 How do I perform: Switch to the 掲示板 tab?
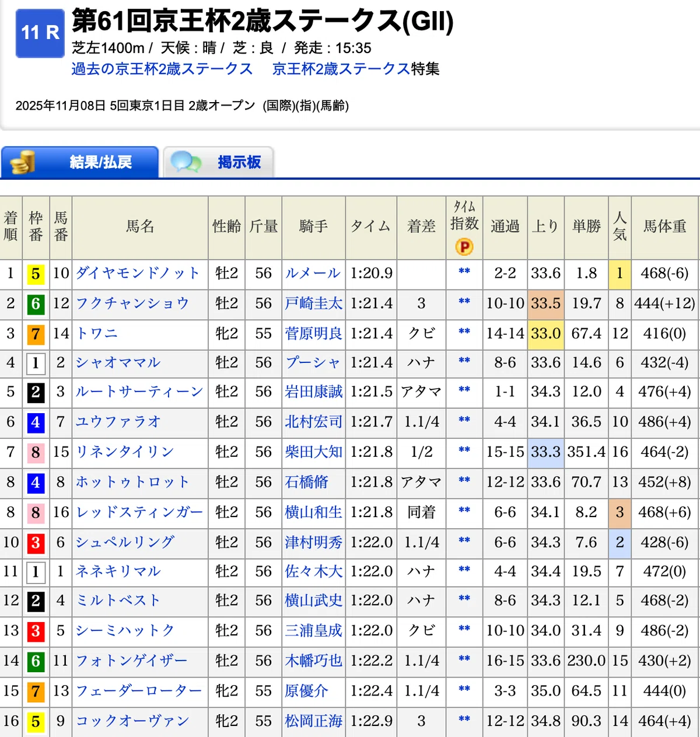click(x=218, y=162)
